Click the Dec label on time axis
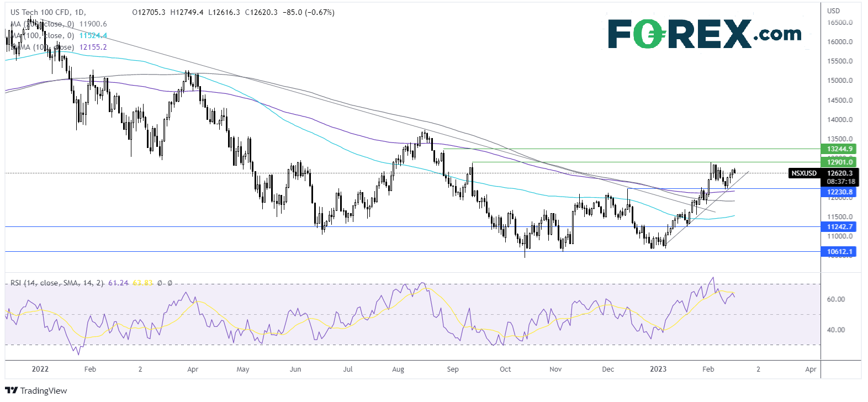The image size is (868, 402). tap(608, 369)
